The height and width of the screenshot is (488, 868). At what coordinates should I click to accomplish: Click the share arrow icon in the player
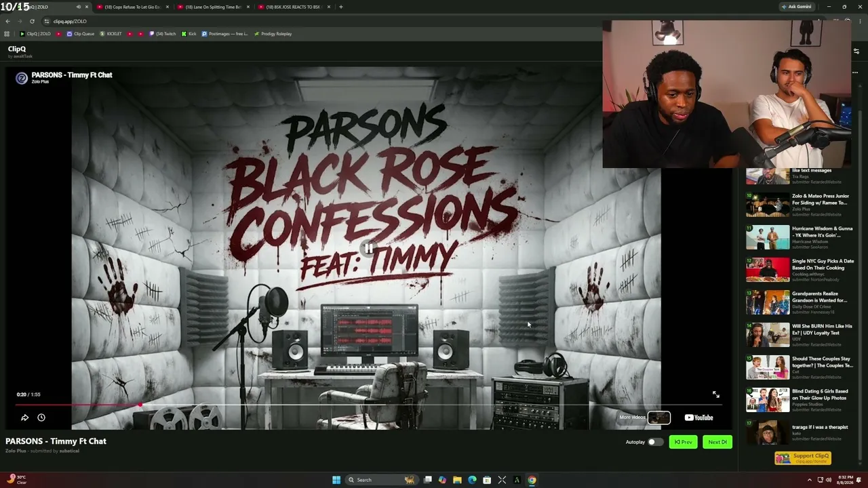point(24,418)
